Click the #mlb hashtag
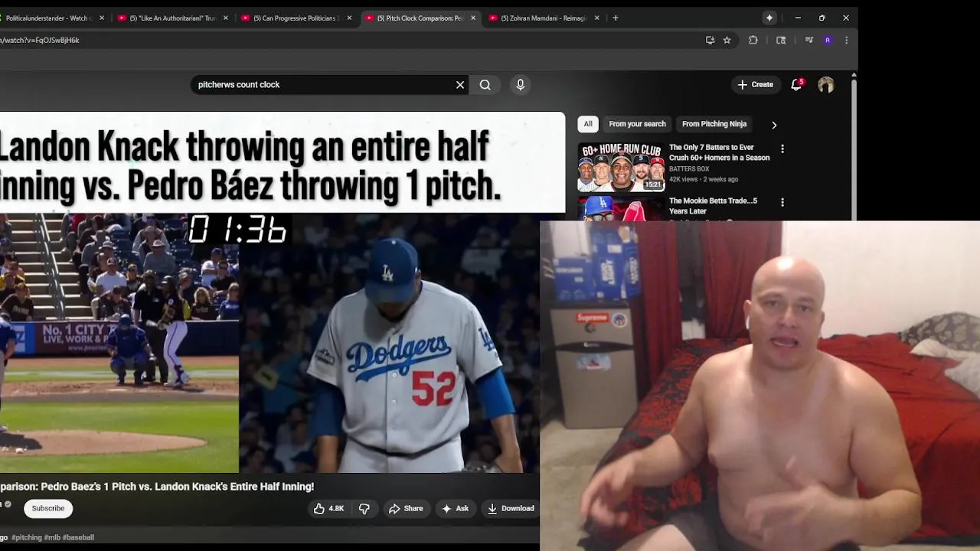Image resolution: width=980 pixels, height=551 pixels. [x=52, y=537]
